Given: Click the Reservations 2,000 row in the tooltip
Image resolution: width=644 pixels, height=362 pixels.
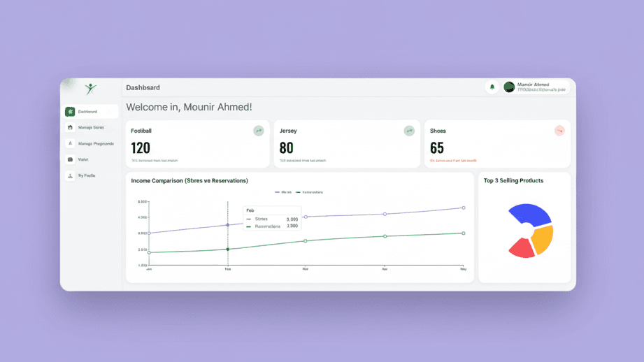Looking at the screenshot, I should [x=272, y=226].
